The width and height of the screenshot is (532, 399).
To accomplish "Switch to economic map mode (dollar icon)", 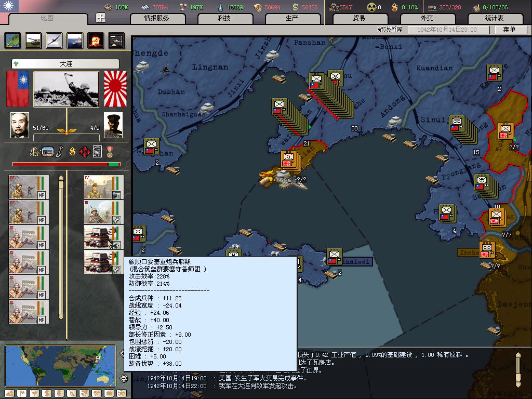I will click(x=47, y=393).
